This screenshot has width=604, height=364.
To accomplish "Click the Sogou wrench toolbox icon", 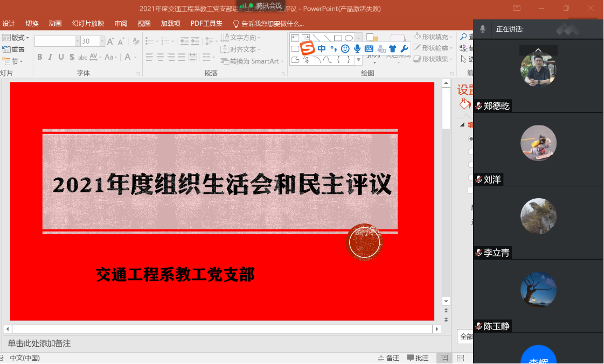I will (x=404, y=49).
